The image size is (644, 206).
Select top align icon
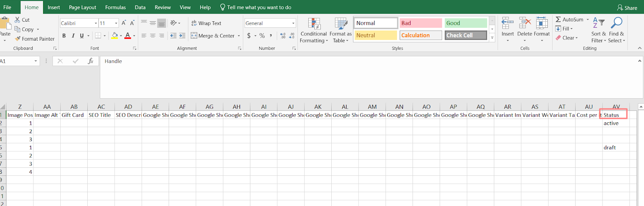[x=144, y=23]
